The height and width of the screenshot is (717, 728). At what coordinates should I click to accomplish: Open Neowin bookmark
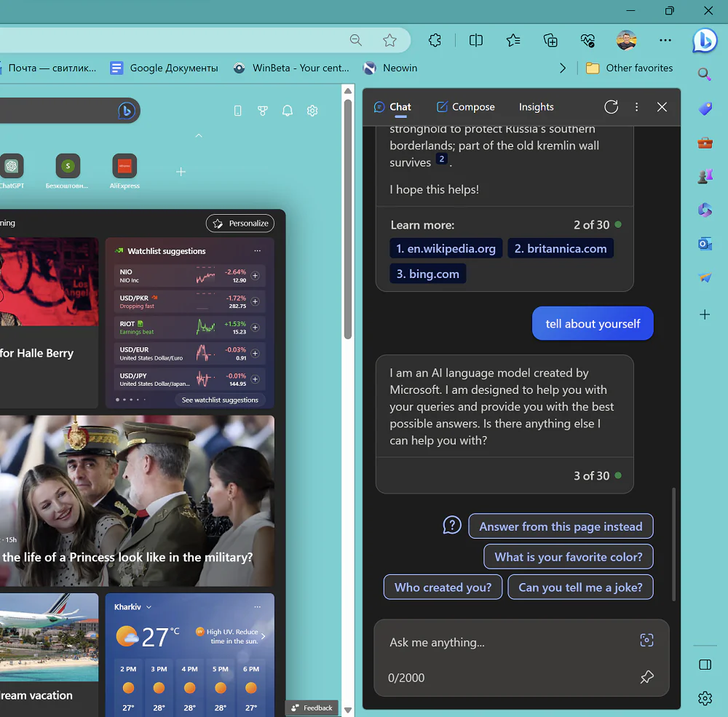click(x=390, y=68)
